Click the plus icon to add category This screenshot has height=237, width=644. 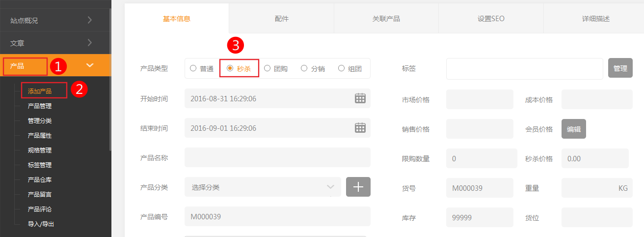coord(358,187)
